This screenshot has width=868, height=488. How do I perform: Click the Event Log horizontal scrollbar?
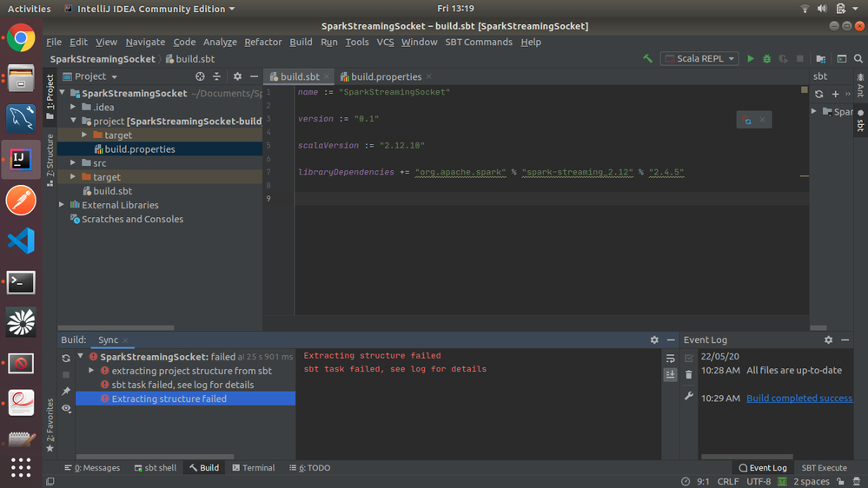(x=746, y=457)
